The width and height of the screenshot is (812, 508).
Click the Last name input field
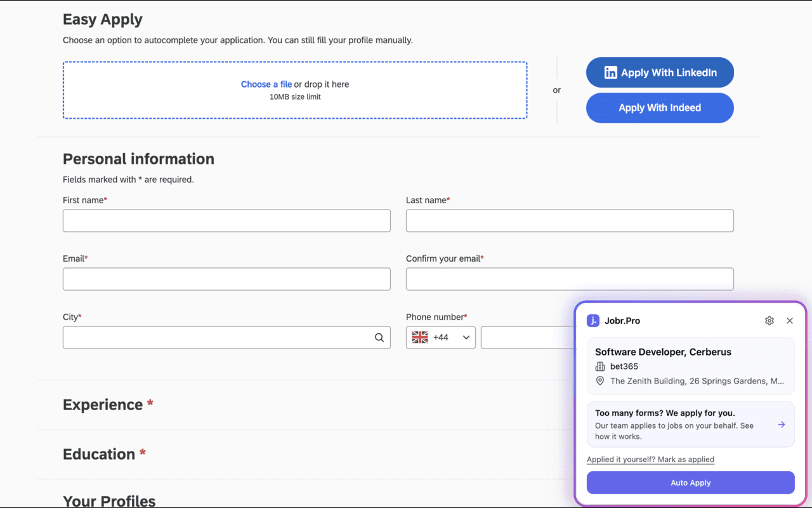point(570,220)
